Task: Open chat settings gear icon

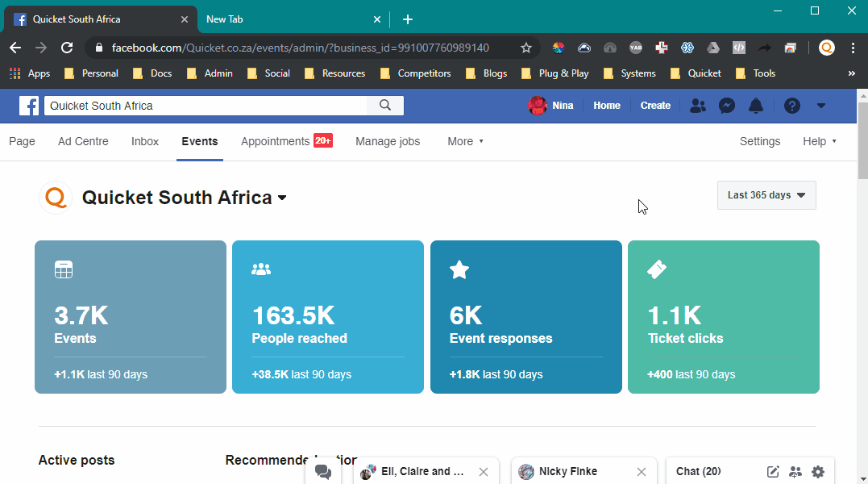Action: click(x=818, y=472)
